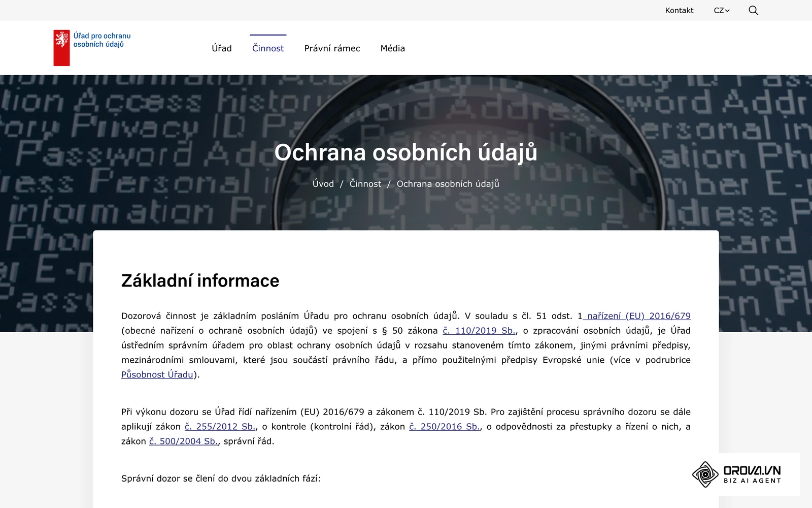Viewport: 812px width, 508px height.
Task: Click breadcrumb text Ochrana osobních údajů
Action: tap(448, 184)
